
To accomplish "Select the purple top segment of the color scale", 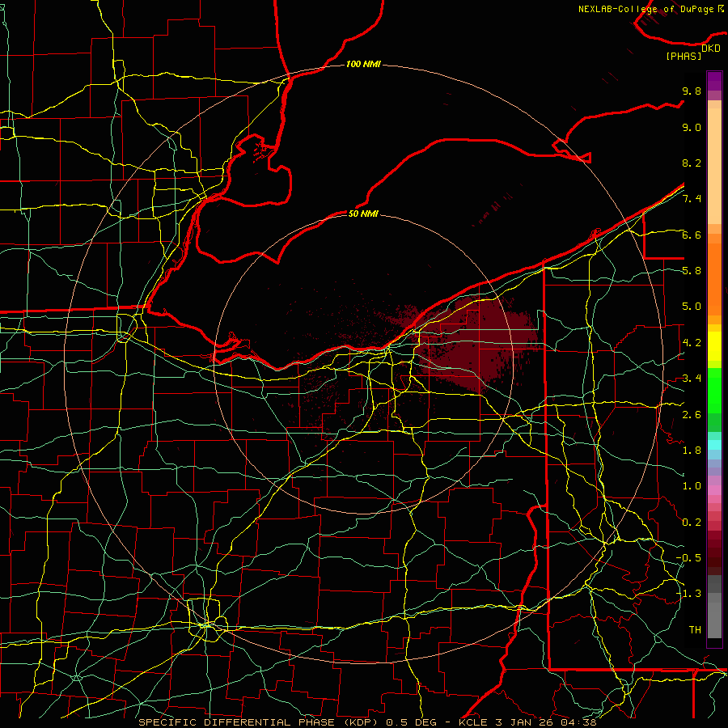I will click(x=714, y=82).
